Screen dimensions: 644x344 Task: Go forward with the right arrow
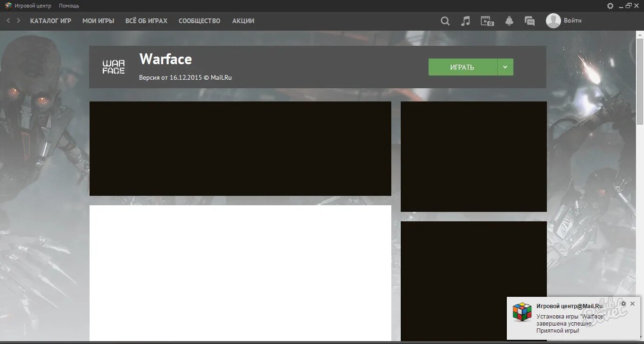pyautogui.click(x=18, y=21)
